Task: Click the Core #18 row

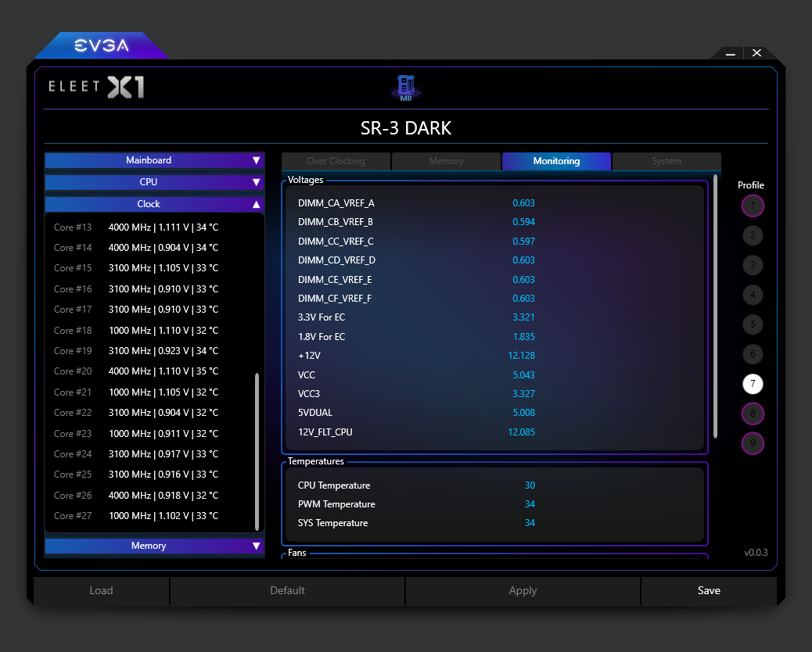Action: click(x=136, y=330)
